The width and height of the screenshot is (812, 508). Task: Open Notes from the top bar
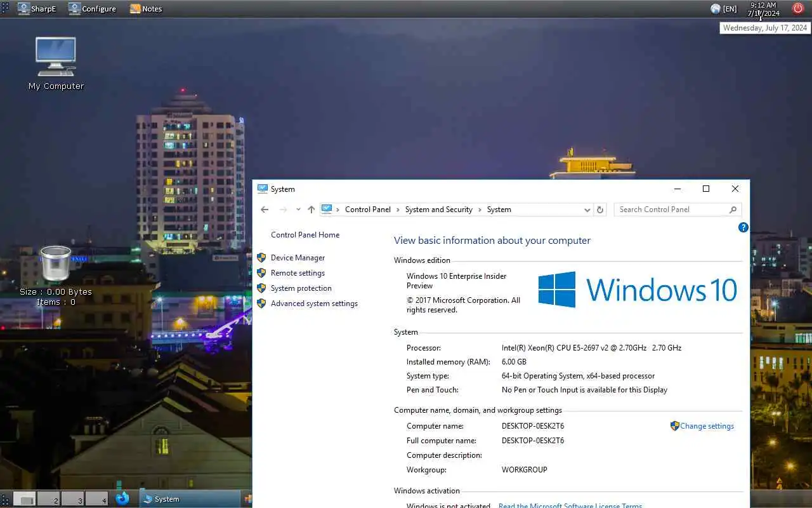pyautogui.click(x=146, y=8)
